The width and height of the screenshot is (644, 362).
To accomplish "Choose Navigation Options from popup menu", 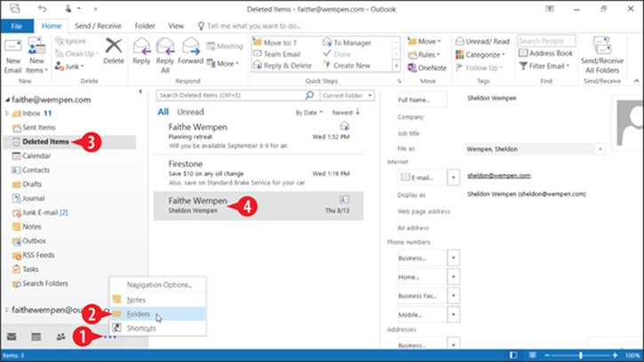I will pos(159,285).
